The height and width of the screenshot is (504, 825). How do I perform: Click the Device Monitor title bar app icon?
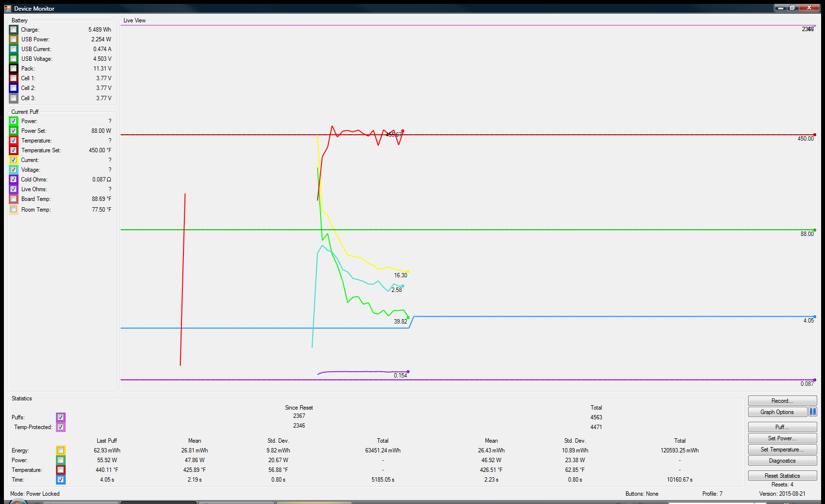[x=7, y=8]
